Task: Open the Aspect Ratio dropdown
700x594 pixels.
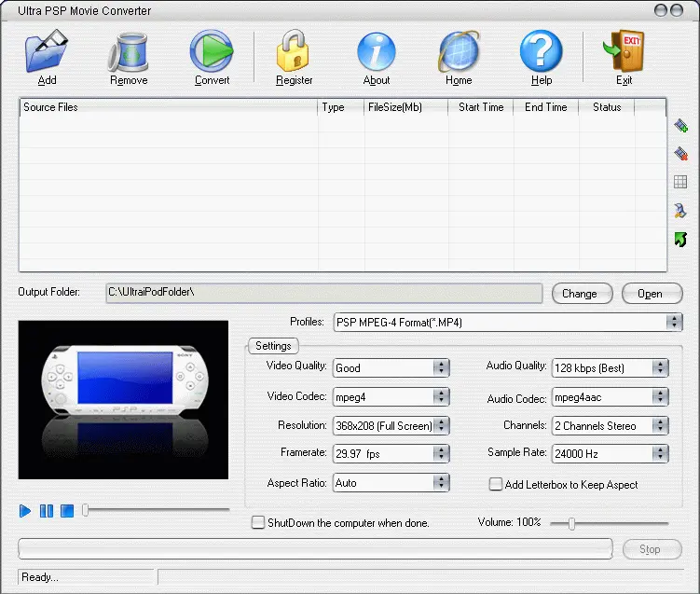Action: click(391, 483)
